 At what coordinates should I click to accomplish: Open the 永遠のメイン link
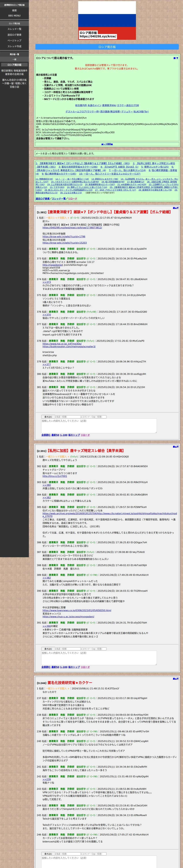pyautogui.click(x=94, y=105)
